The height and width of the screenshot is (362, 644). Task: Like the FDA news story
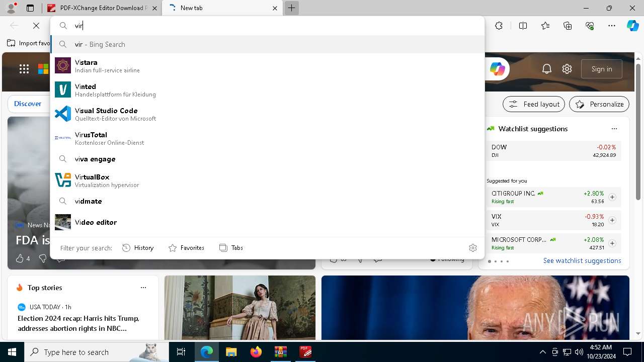click(x=20, y=258)
